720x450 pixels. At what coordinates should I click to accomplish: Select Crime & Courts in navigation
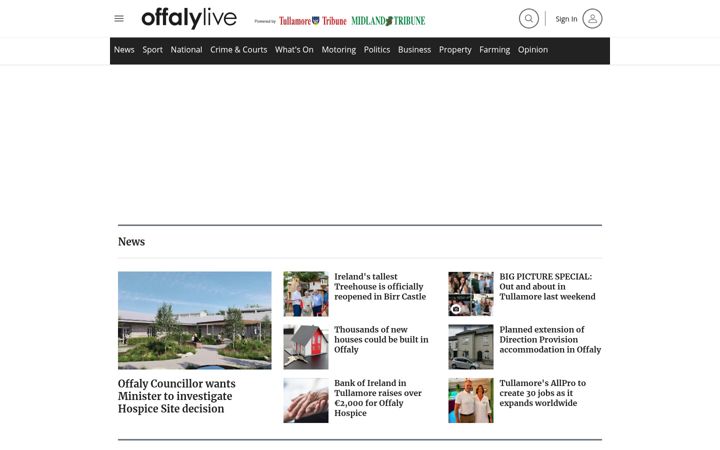pyautogui.click(x=239, y=50)
